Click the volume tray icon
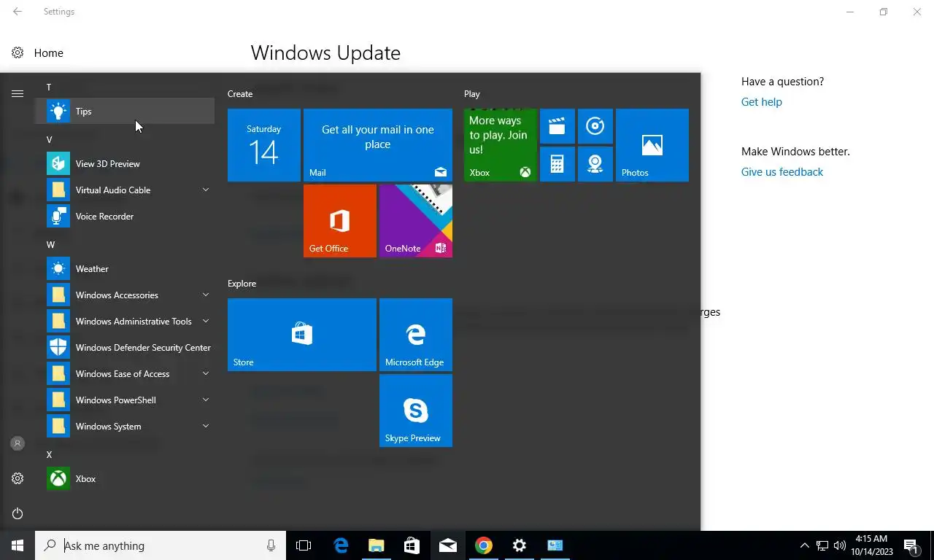 [840, 545]
